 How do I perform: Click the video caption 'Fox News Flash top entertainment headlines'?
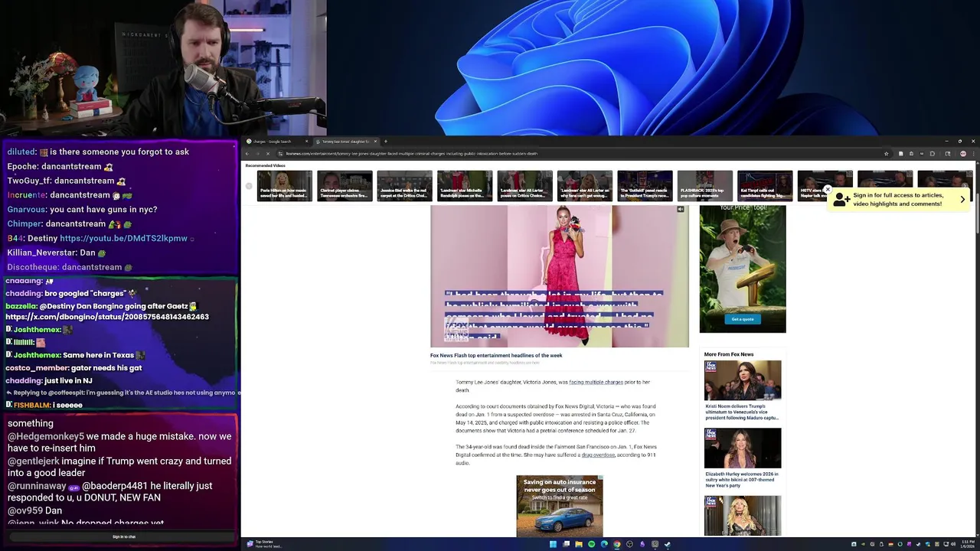[x=496, y=355]
